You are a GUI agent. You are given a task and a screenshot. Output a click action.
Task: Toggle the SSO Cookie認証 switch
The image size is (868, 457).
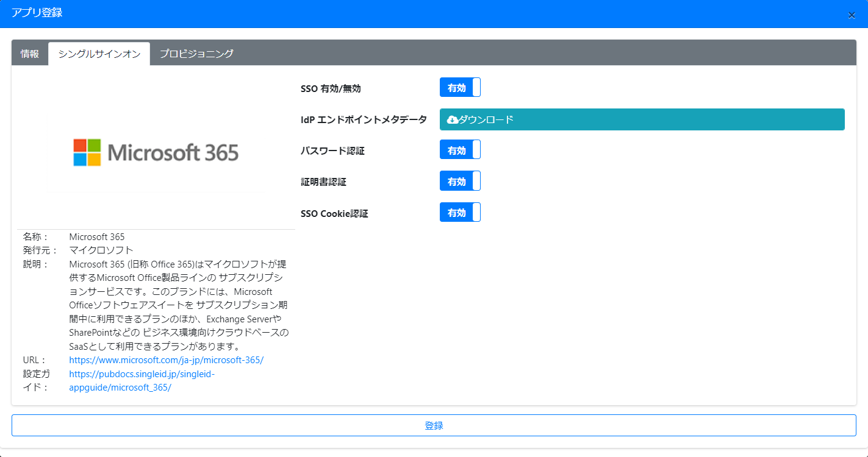[460, 212]
